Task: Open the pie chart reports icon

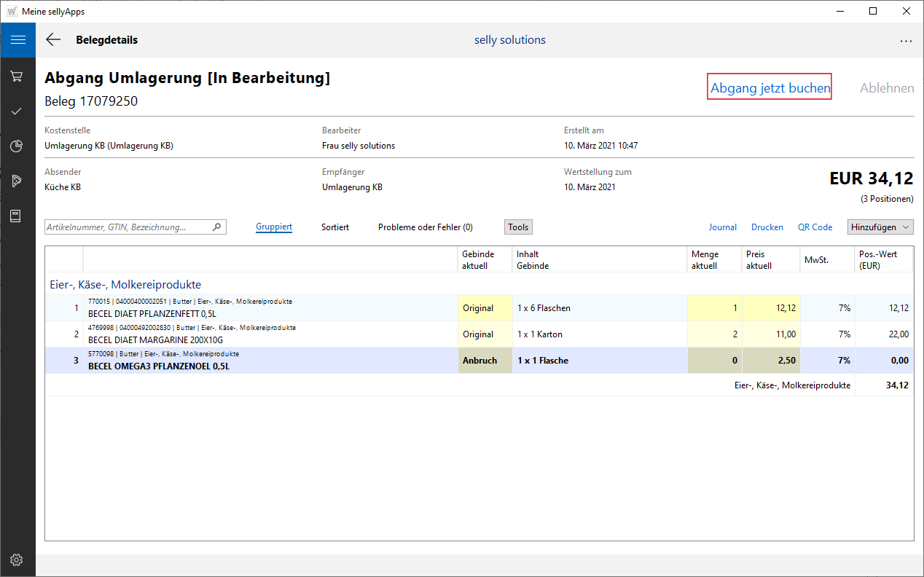Action: tap(17, 146)
